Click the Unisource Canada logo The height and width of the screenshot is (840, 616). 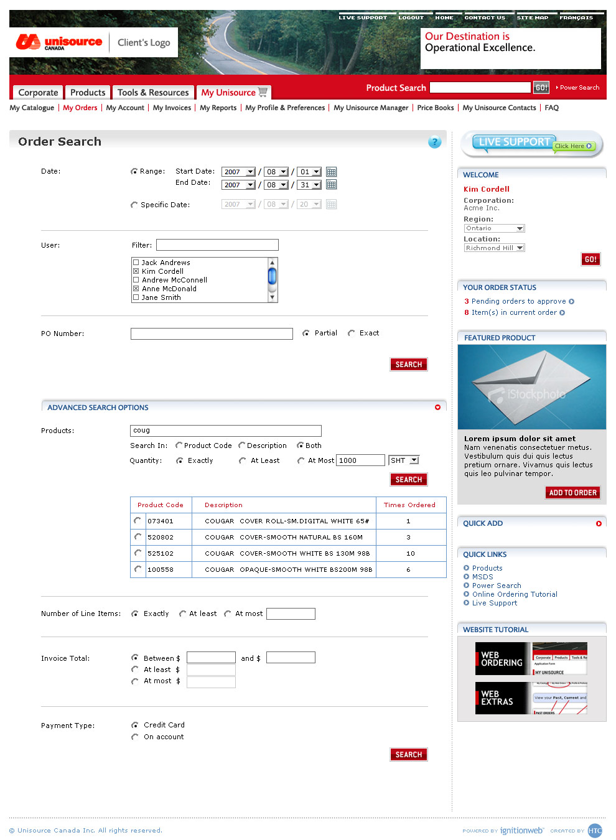[59, 42]
